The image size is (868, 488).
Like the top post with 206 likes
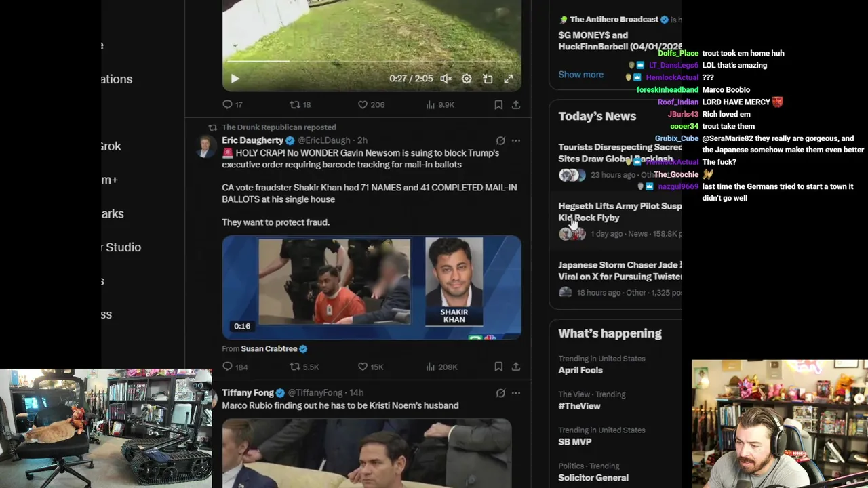(371, 104)
